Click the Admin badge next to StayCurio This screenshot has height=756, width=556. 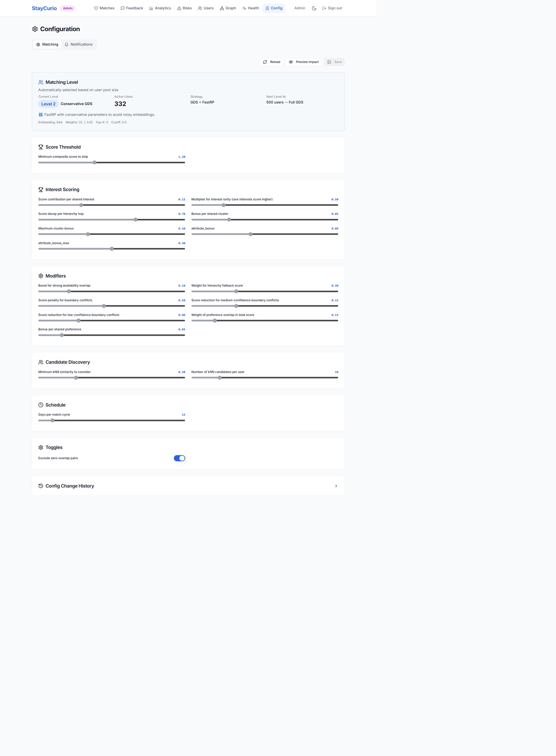pos(68,8)
